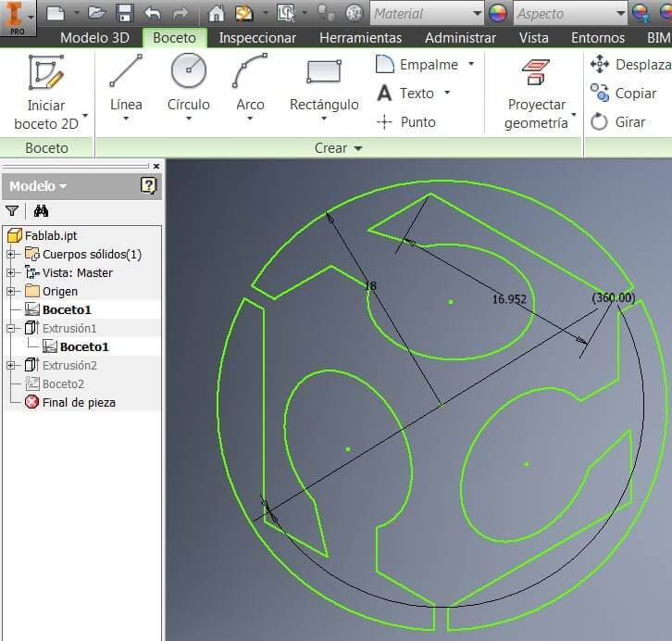
Task: Open browser help with the question mark icon
Action: pyautogui.click(x=148, y=185)
